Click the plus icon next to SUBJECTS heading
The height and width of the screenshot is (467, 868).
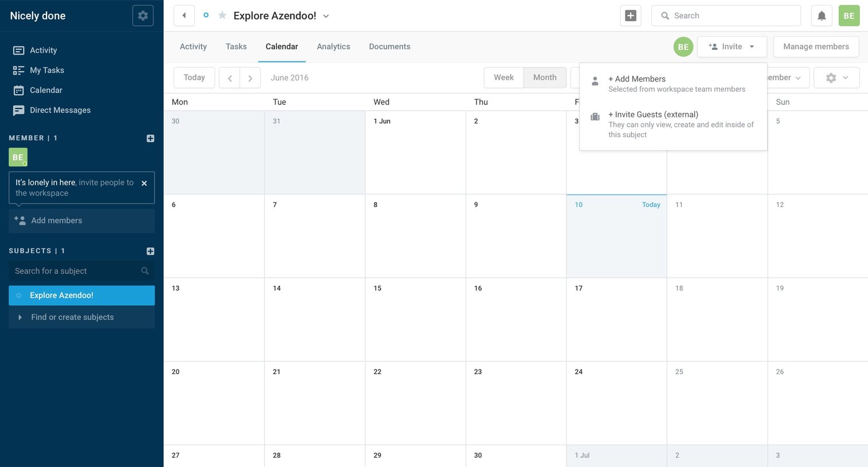[x=150, y=251]
